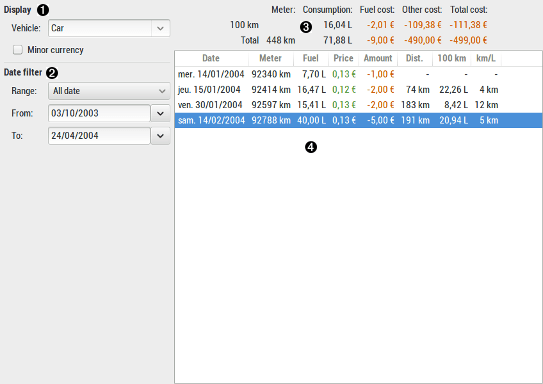The width and height of the screenshot is (543, 384).
Task: Click fuel value 7,70 L
Action: 314,74
